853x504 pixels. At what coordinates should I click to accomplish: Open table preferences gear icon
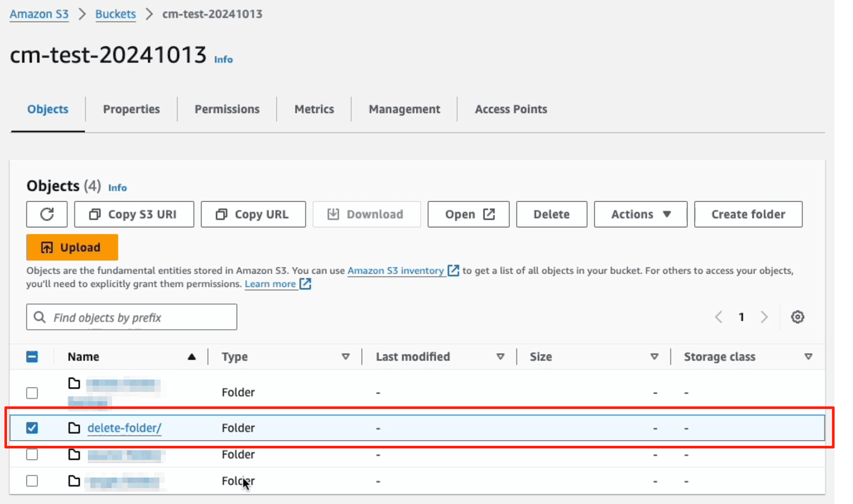tap(798, 317)
